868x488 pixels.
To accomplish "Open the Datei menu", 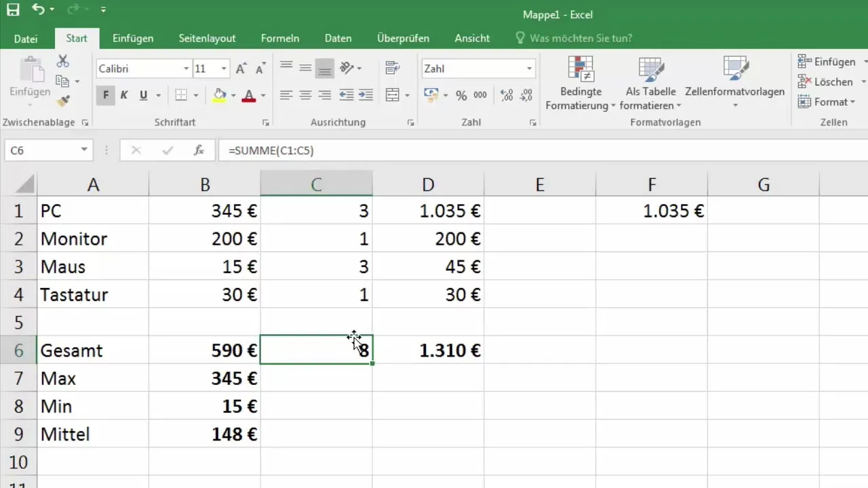I will (26, 39).
